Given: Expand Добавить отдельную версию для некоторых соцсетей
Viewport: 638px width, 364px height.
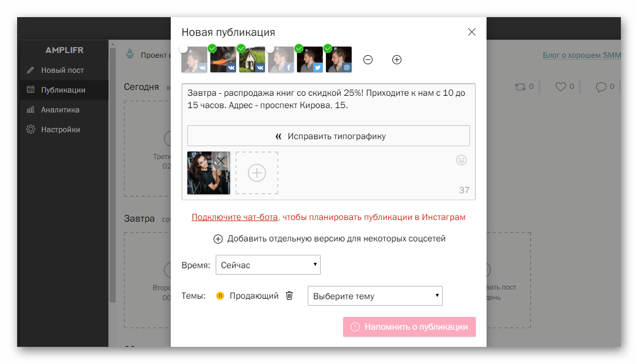Looking at the screenshot, I should pyautogui.click(x=330, y=239).
